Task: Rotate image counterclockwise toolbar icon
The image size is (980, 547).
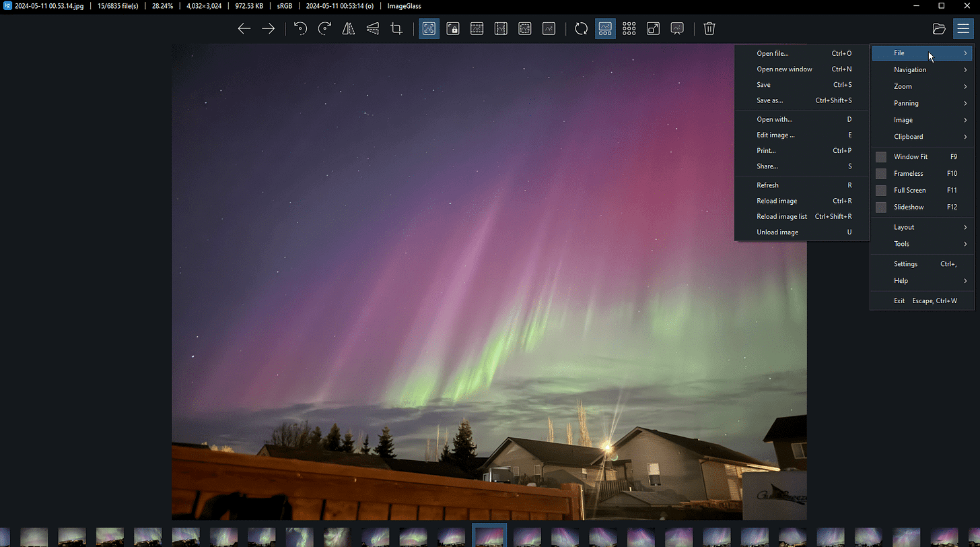Action: click(301, 28)
